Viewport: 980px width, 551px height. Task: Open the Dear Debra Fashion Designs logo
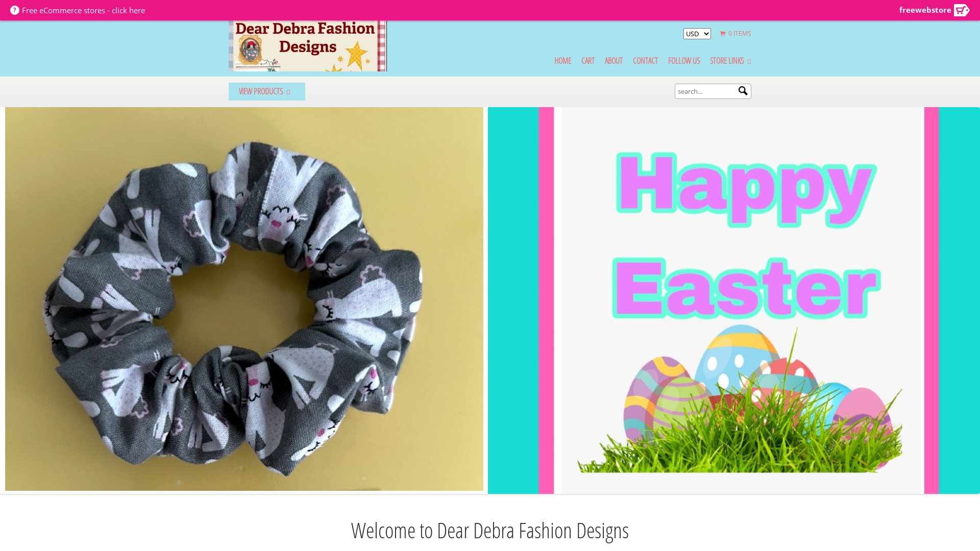307,45
